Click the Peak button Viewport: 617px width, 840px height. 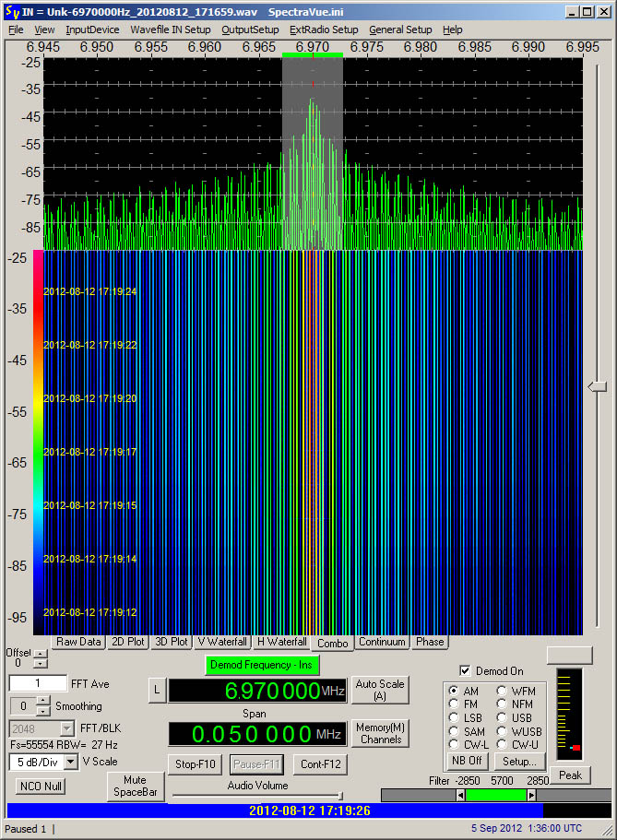[570, 775]
